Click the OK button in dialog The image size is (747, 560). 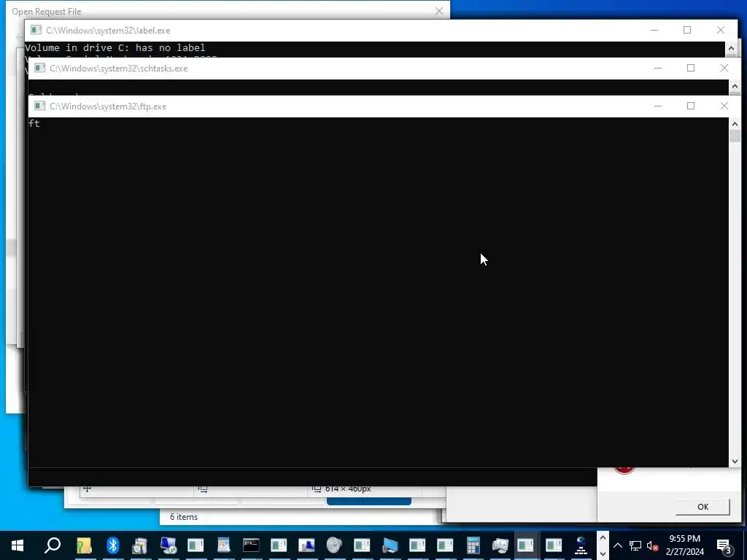coord(703,507)
